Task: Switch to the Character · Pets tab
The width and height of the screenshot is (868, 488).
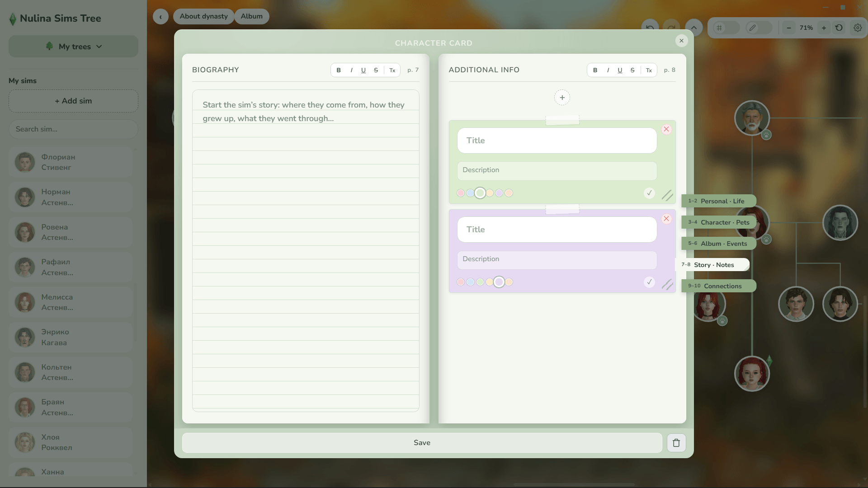Action: coord(719,222)
